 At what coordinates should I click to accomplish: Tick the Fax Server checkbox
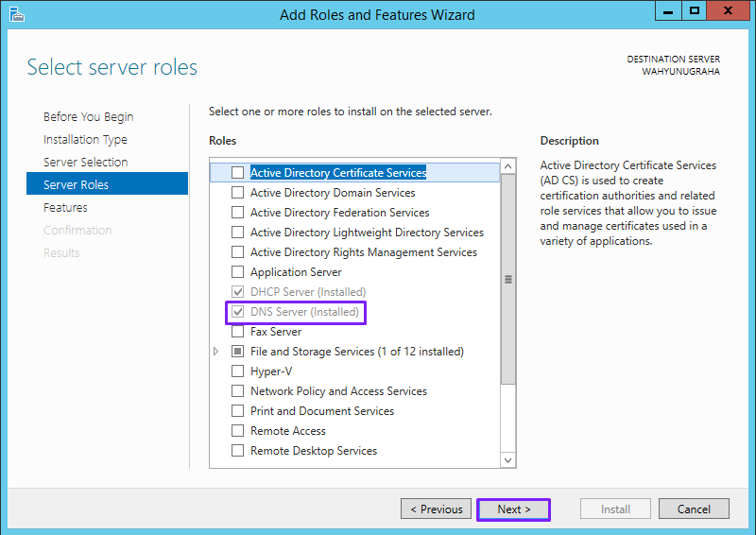click(238, 332)
